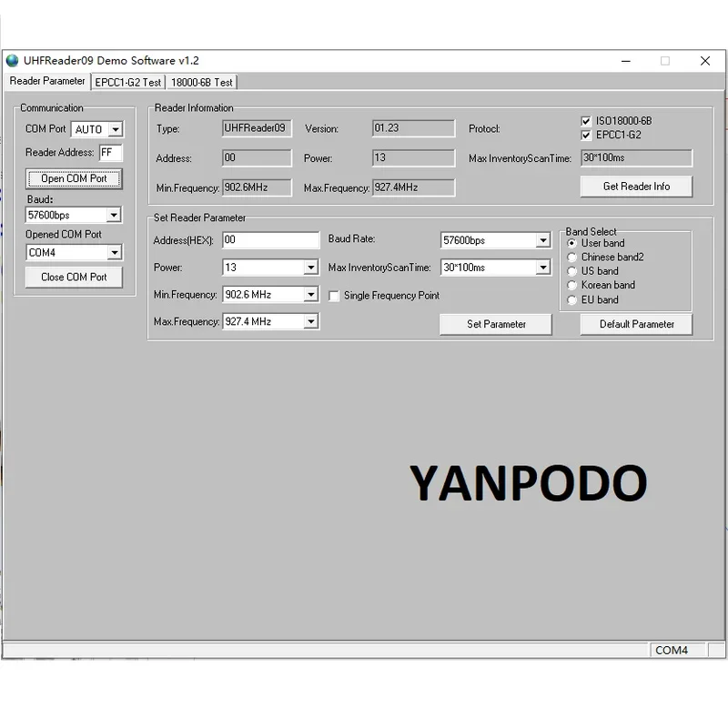Image resolution: width=728 pixels, height=728 pixels.
Task: Expand the Opened COM Port COM4 dropdown
Action: [x=115, y=253]
